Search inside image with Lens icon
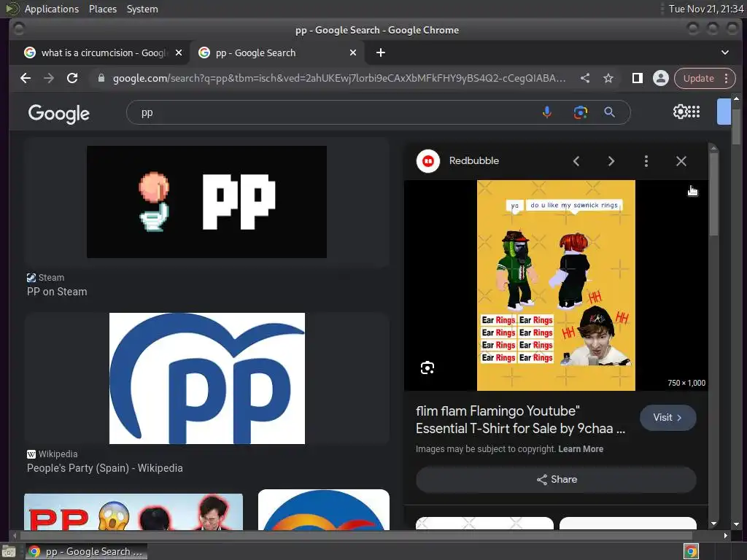This screenshot has width=747, height=560. (x=427, y=367)
